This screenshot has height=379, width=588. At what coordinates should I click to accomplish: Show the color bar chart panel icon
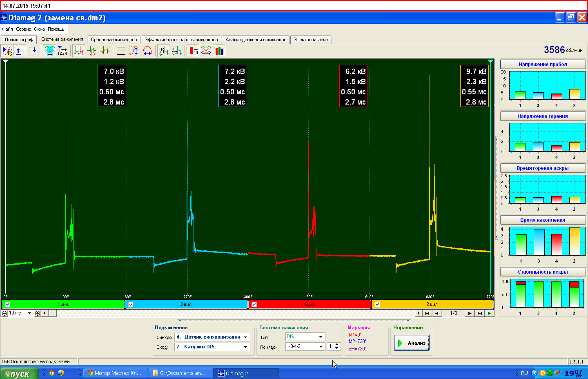point(219,51)
